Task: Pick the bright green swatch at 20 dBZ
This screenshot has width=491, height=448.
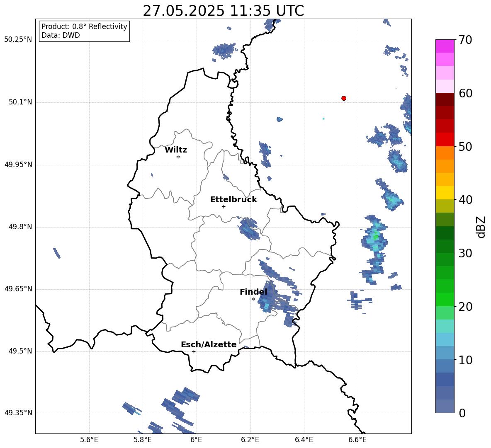Action: pos(445,299)
